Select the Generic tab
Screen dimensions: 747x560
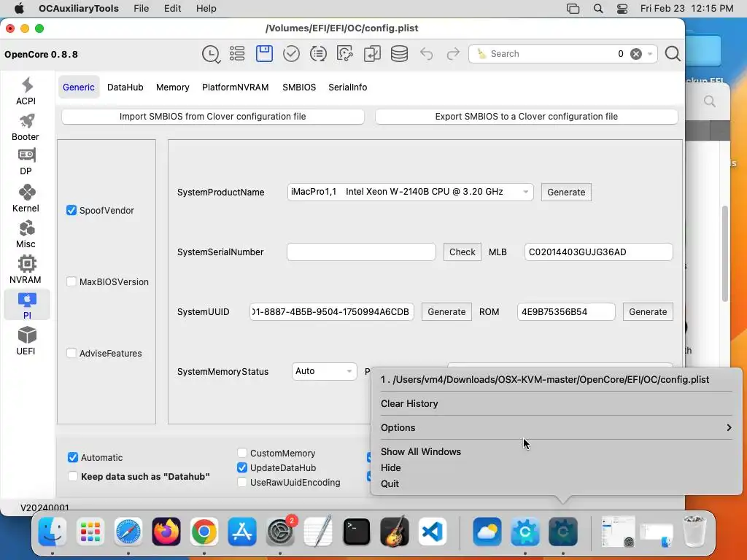click(x=79, y=87)
